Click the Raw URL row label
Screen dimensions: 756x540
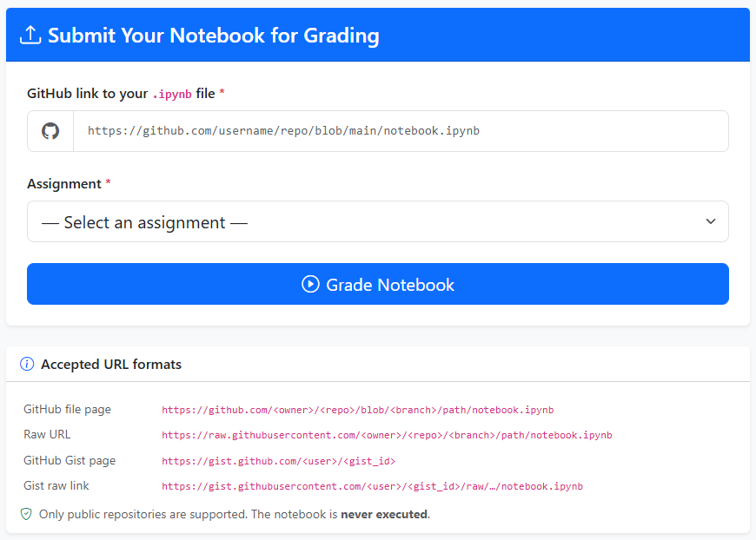[47, 434]
